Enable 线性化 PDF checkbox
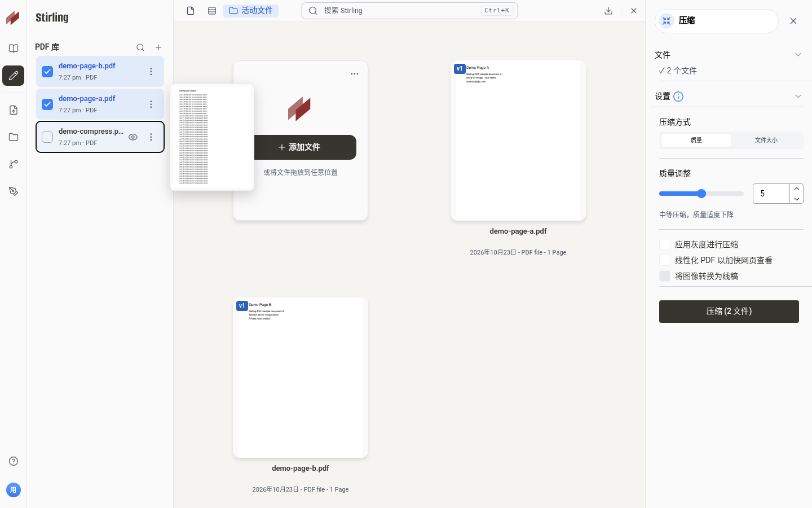 [665, 260]
